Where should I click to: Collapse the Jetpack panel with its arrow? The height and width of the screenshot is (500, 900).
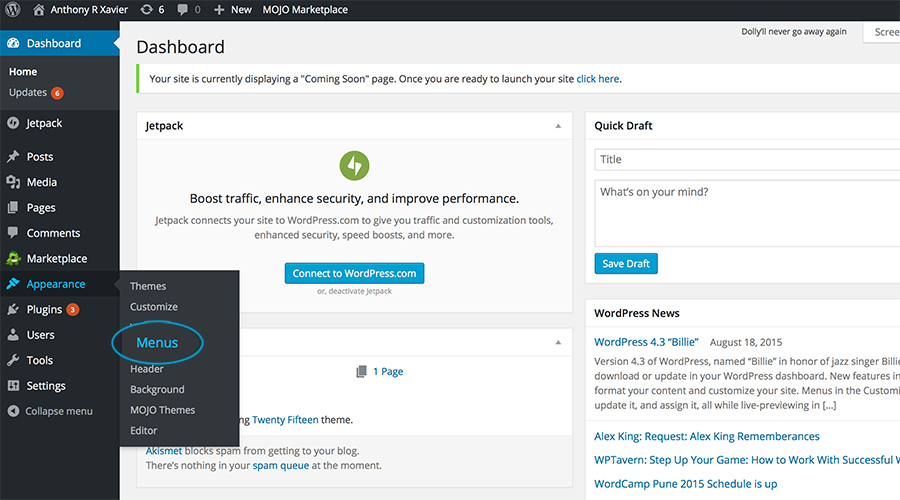coord(558,126)
